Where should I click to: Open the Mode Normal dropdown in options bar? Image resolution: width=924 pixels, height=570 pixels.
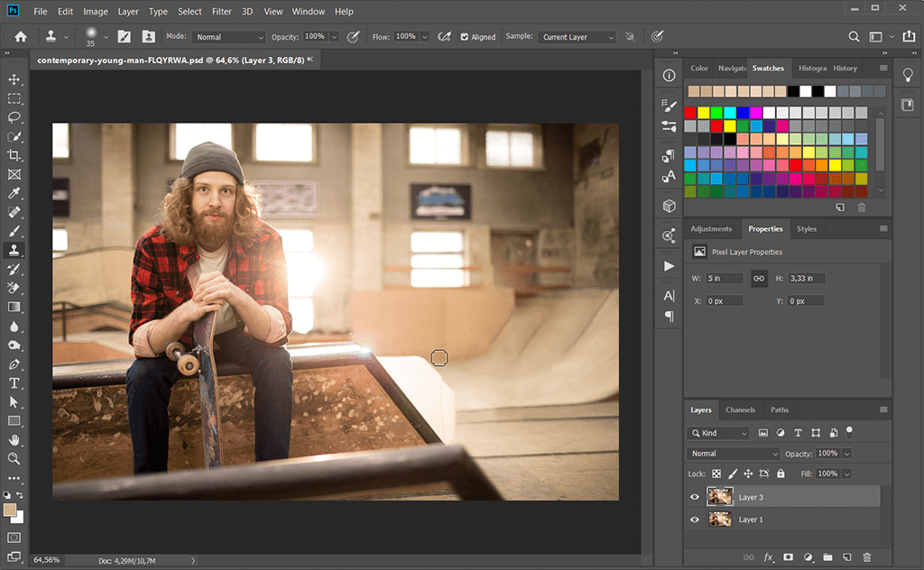(230, 37)
